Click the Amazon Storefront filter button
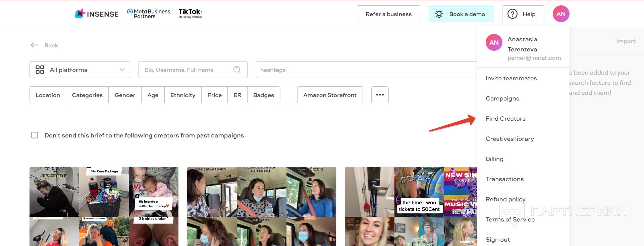The width and height of the screenshot is (644, 246). coord(330,95)
